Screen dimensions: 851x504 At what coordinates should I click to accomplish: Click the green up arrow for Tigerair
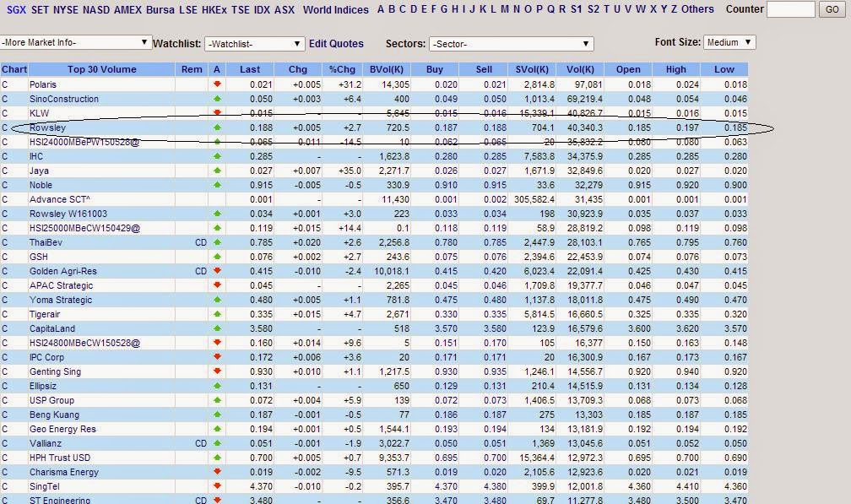click(x=217, y=313)
